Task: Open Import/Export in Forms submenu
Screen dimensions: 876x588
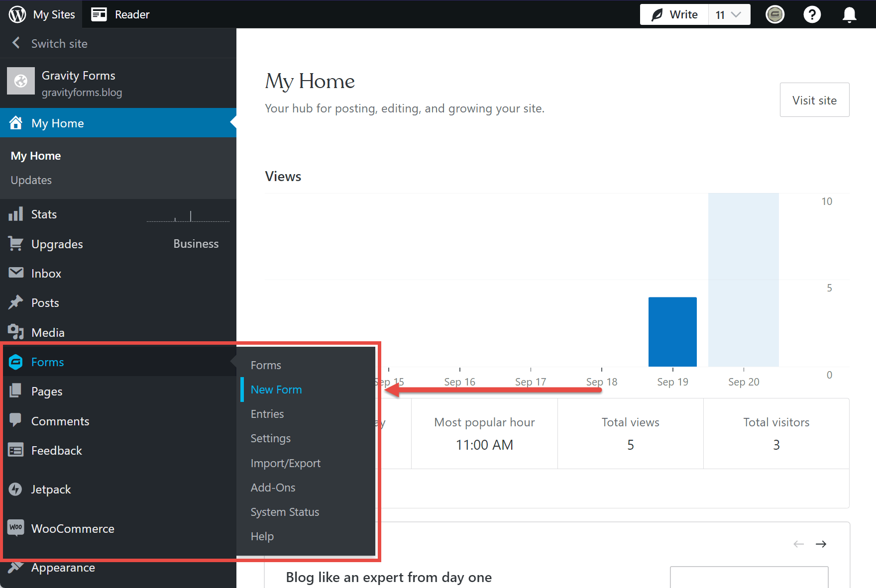Action: click(x=286, y=463)
